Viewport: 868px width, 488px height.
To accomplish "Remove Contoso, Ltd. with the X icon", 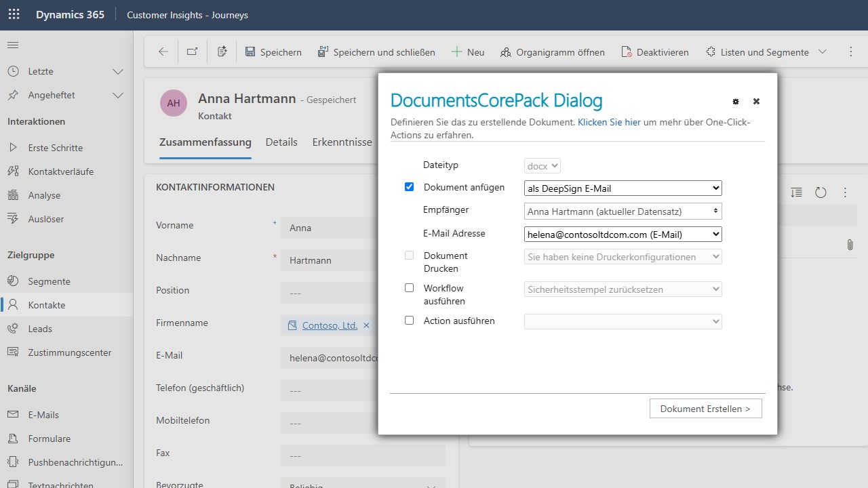I will click(366, 325).
